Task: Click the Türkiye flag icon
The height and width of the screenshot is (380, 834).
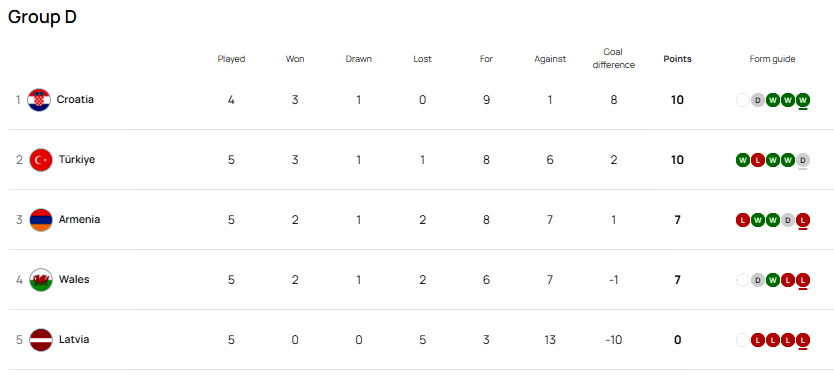Action: point(41,160)
